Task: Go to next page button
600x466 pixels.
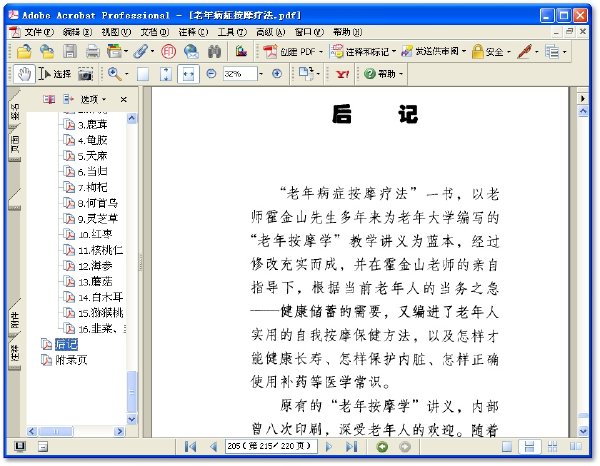Action: coord(328,446)
